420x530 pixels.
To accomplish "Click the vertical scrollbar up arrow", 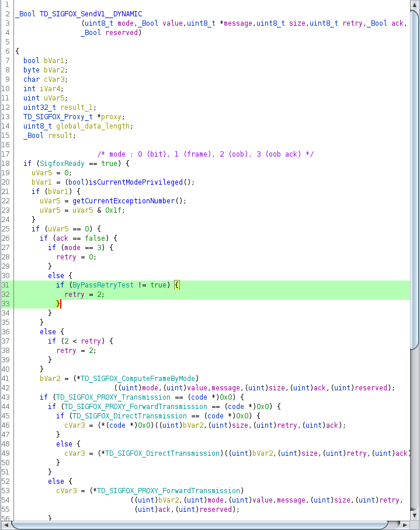I will click(415, 5).
